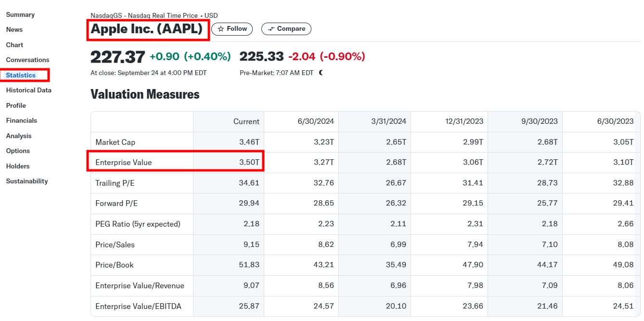Click the moon icon beside pre-market time

[x=321, y=73]
